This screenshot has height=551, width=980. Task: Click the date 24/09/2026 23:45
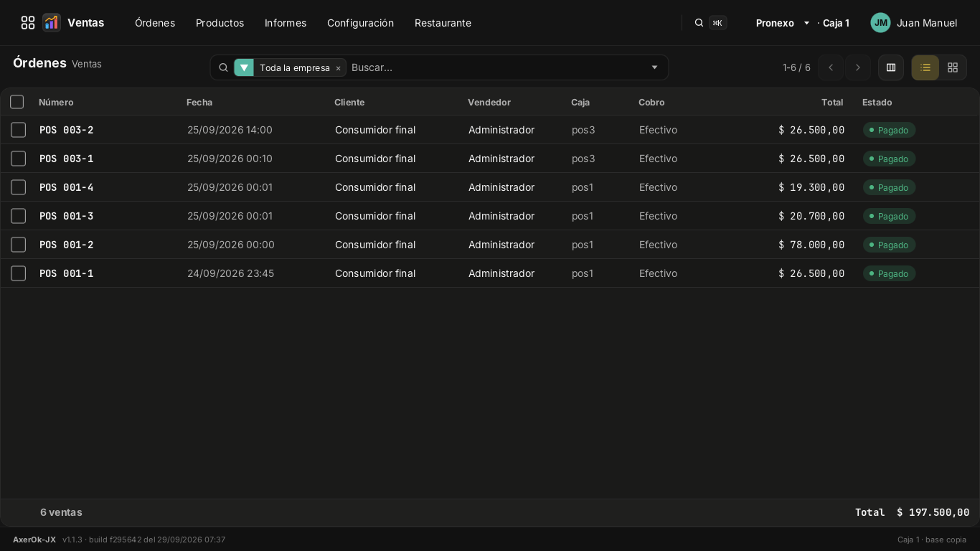click(x=230, y=273)
